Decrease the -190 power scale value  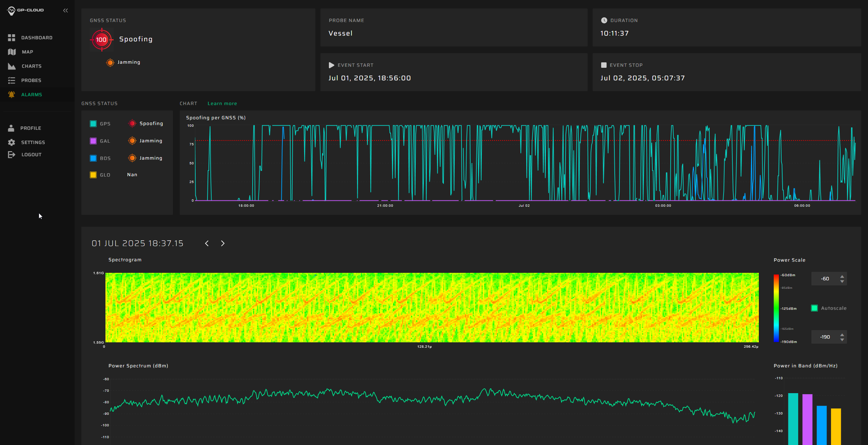842,339
